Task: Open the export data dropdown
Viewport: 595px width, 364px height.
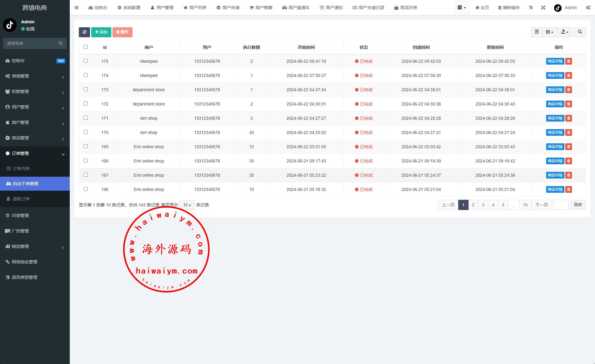Action: click(564, 32)
